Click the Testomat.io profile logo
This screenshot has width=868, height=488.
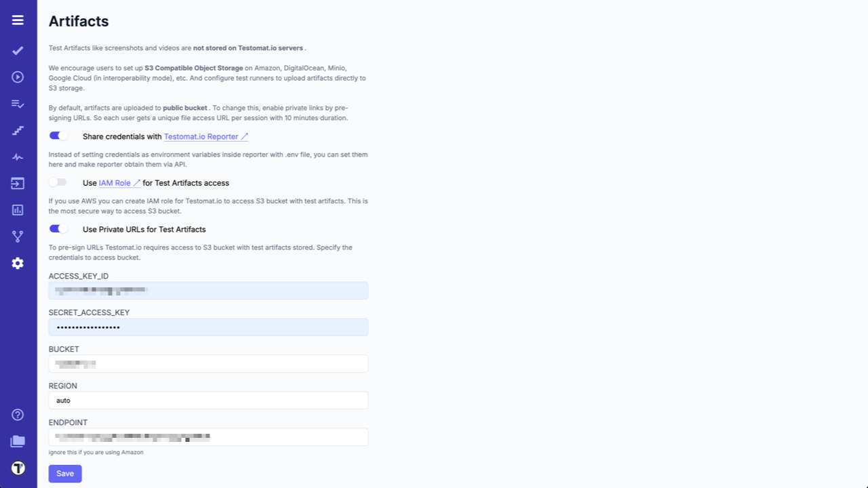(x=18, y=468)
